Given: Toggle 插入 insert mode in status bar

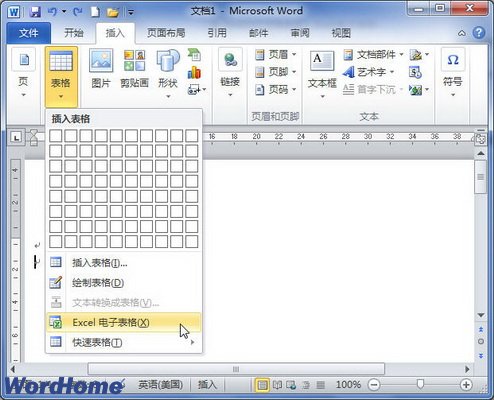Looking at the screenshot, I should pyautogui.click(x=207, y=385).
